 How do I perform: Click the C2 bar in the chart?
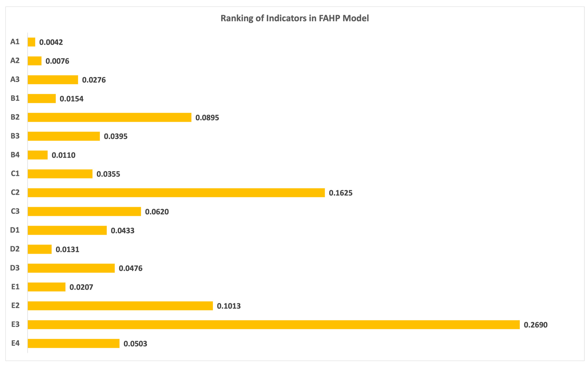176,193
